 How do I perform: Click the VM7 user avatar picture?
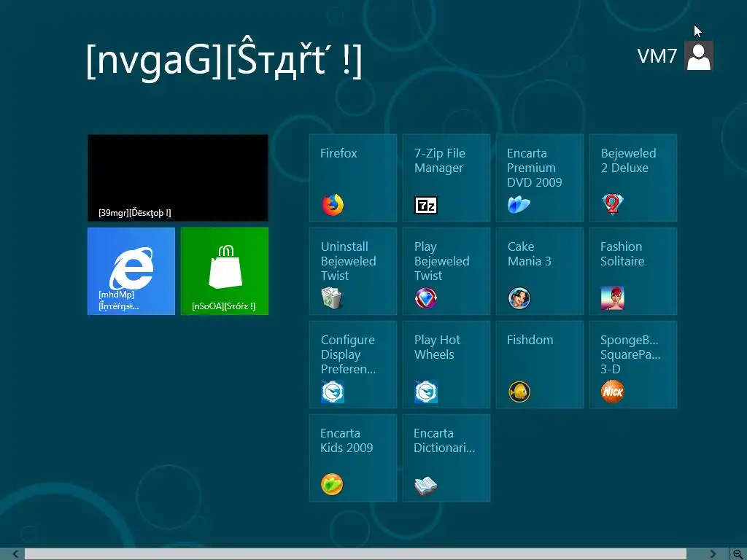tap(699, 55)
